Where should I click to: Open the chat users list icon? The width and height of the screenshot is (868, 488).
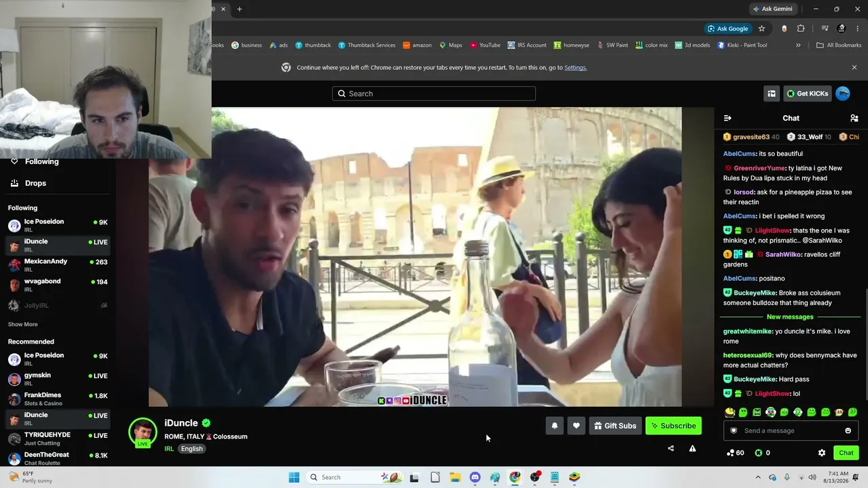coord(854,118)
